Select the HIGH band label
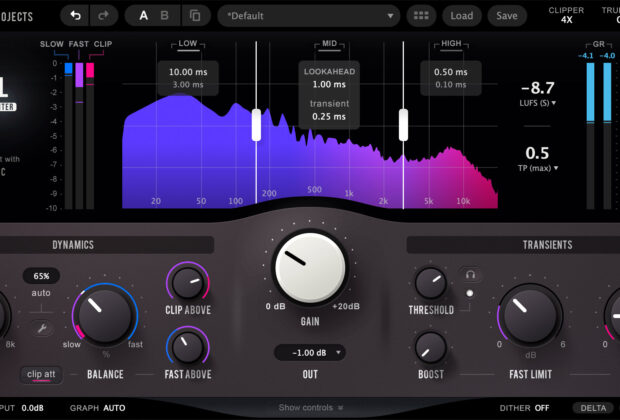The height and width of the screenshot is (420, 620). pyautogui.click(x=451, y=43)
